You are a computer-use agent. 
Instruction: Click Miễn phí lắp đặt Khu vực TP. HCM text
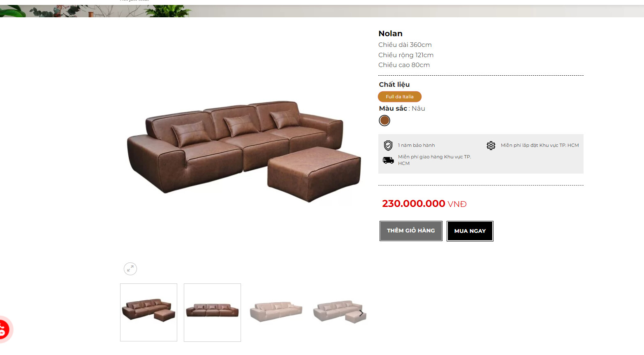tap(540, 145)
